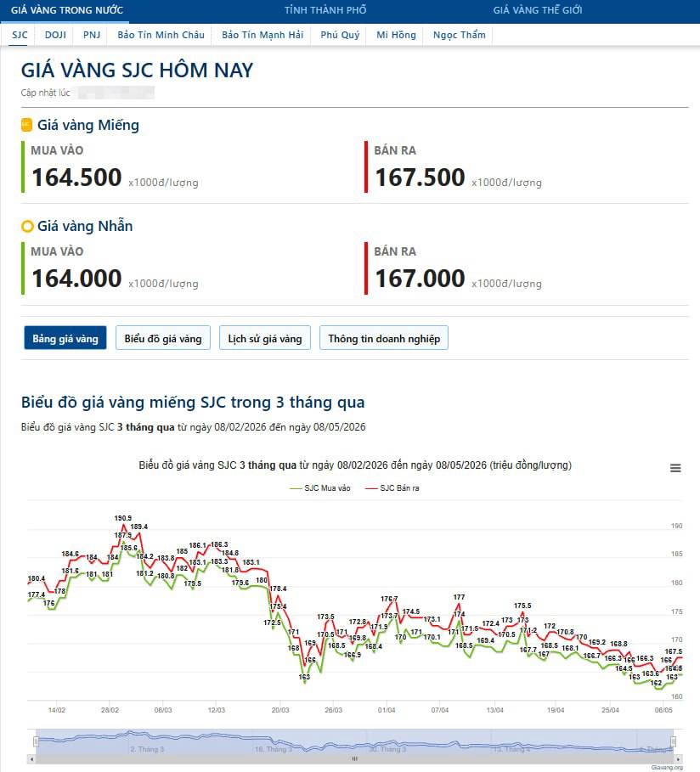
Task: Select the Phú Quý brand tab
Action: (x=340, y=35)
